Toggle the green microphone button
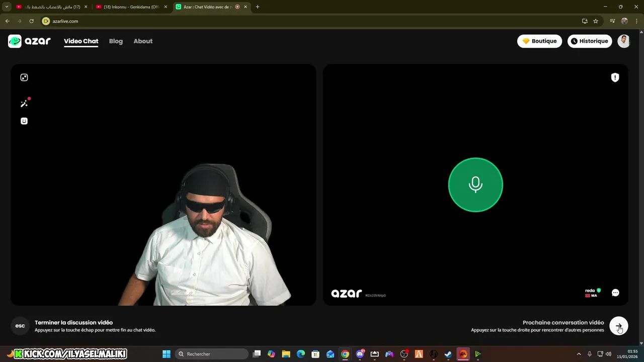 pos(475,185)
